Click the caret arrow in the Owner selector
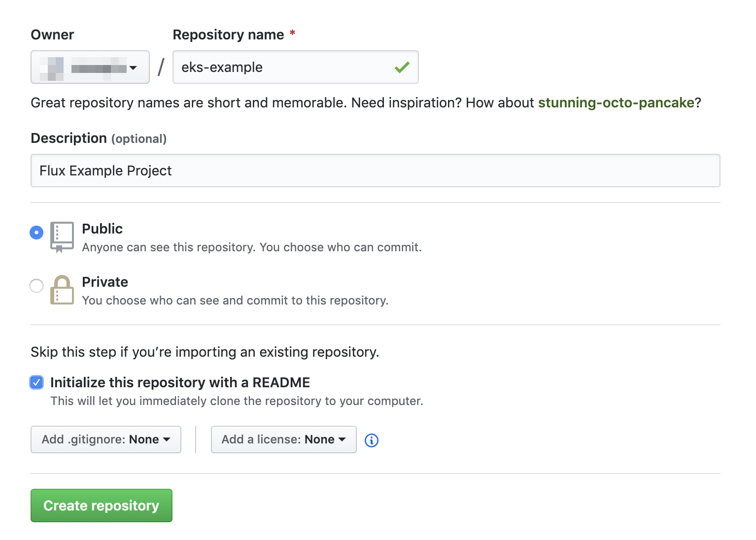 click(x=133, y=68)
